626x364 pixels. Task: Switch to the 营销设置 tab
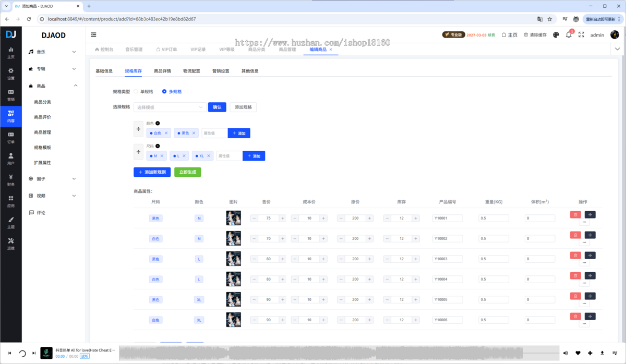(x=221, y=71)
